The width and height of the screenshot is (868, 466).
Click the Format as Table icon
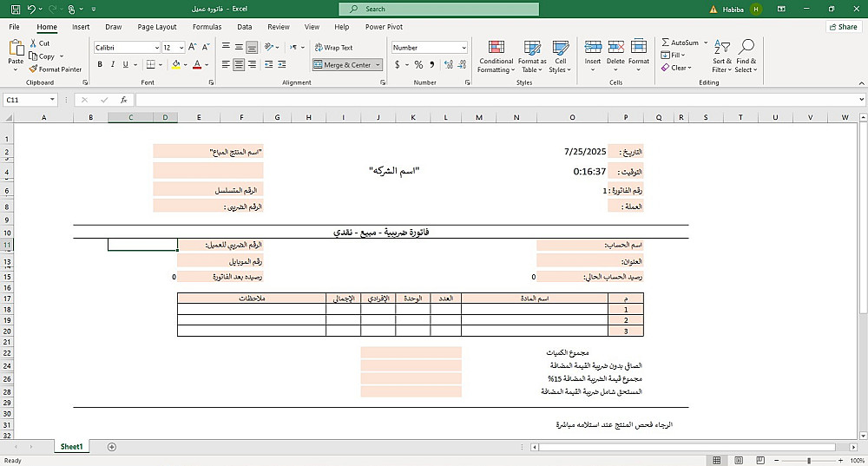(532, 48)
